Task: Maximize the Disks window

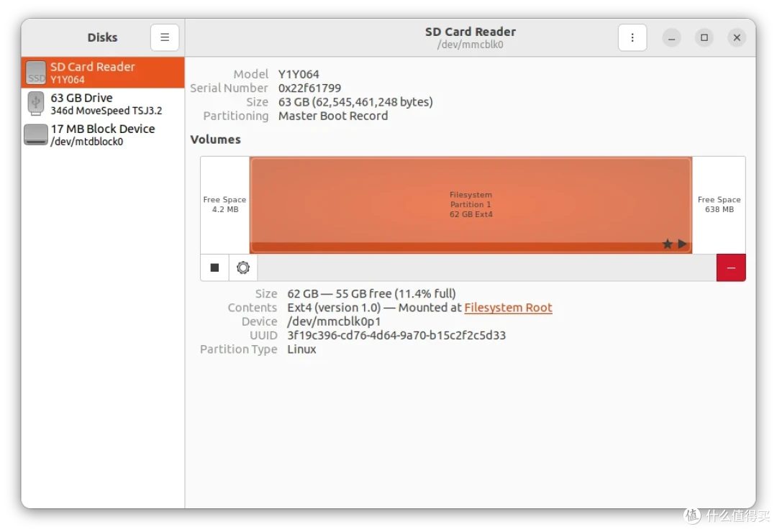Action: (704, 37)
